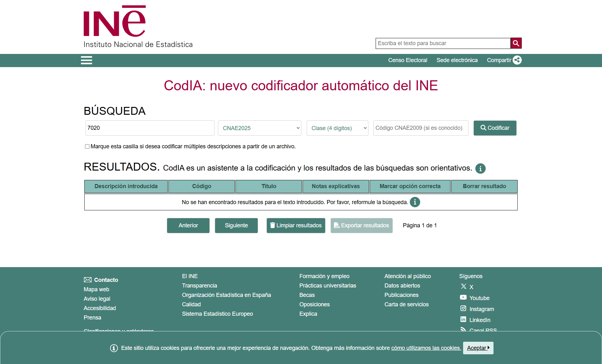
Task: Open Atención al público link
Action: click(x=408, y=276)
